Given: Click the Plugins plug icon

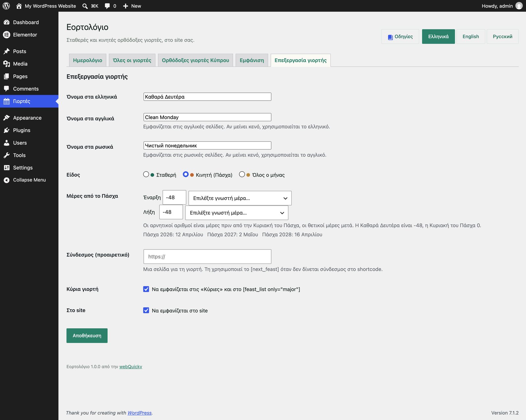Looking at the screenshot, I should pos(7,130).
